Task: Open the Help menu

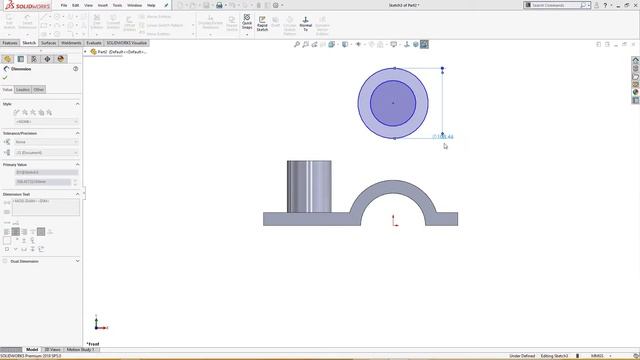Action: click(x=151, y=5)
